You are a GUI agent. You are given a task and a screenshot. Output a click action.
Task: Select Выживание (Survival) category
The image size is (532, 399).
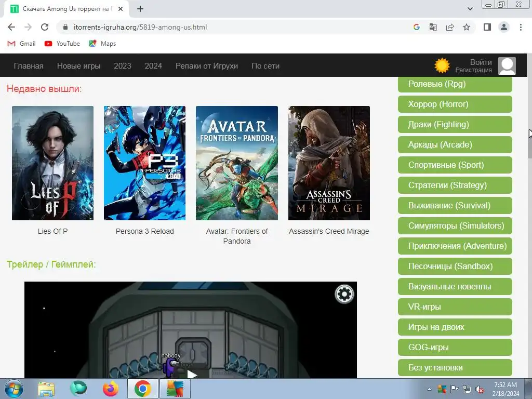(455, 205)
